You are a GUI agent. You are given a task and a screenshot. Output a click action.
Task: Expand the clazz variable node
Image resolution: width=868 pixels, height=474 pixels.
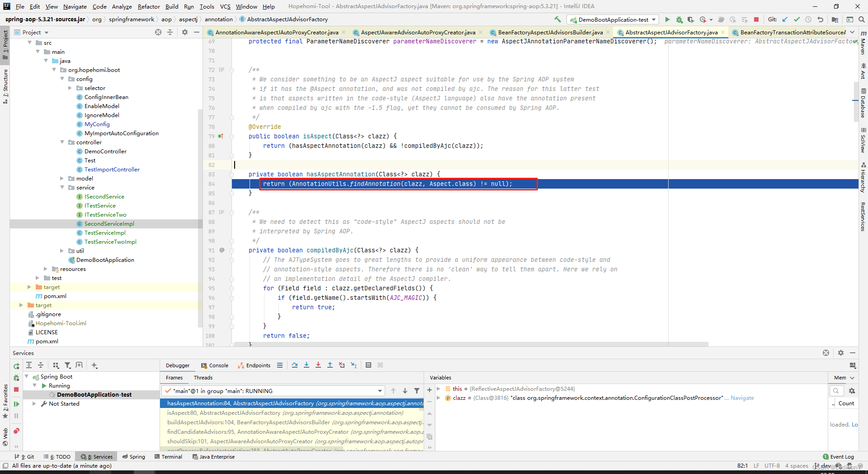[439, 398]
